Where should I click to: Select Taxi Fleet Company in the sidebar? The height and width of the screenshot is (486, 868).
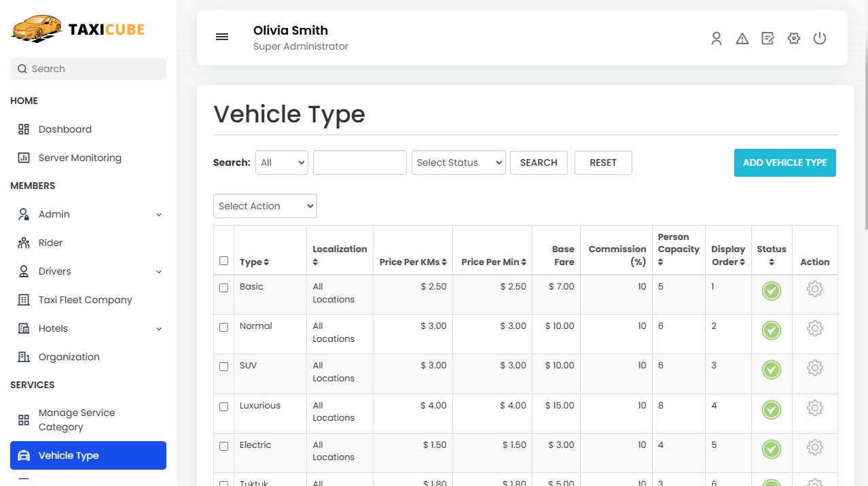(84, 300)
